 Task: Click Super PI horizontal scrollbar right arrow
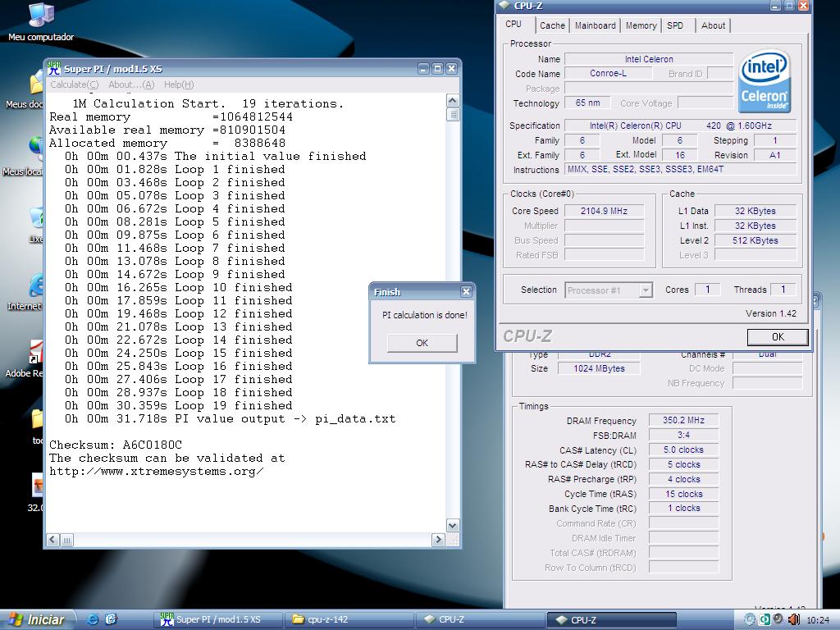[x=438, y=540]
